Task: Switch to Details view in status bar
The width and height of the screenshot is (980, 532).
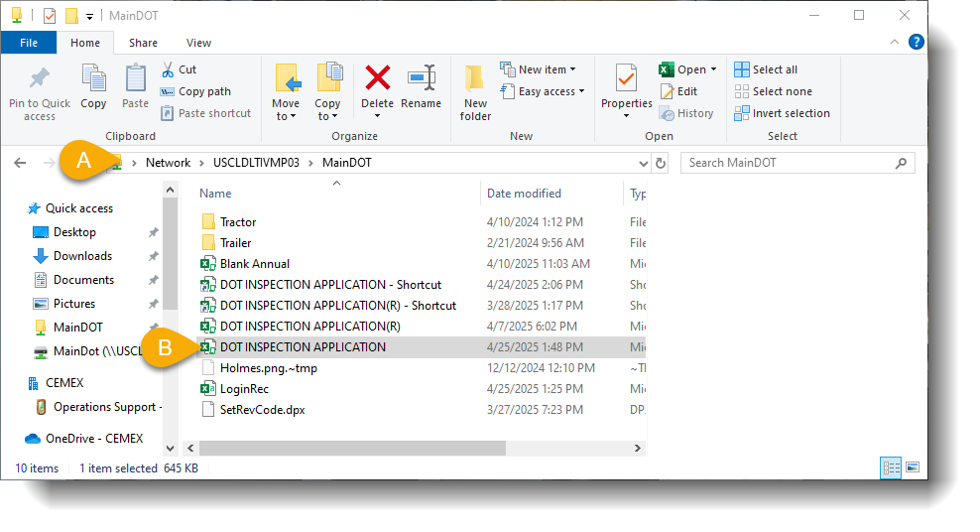Action: point(891,467)
